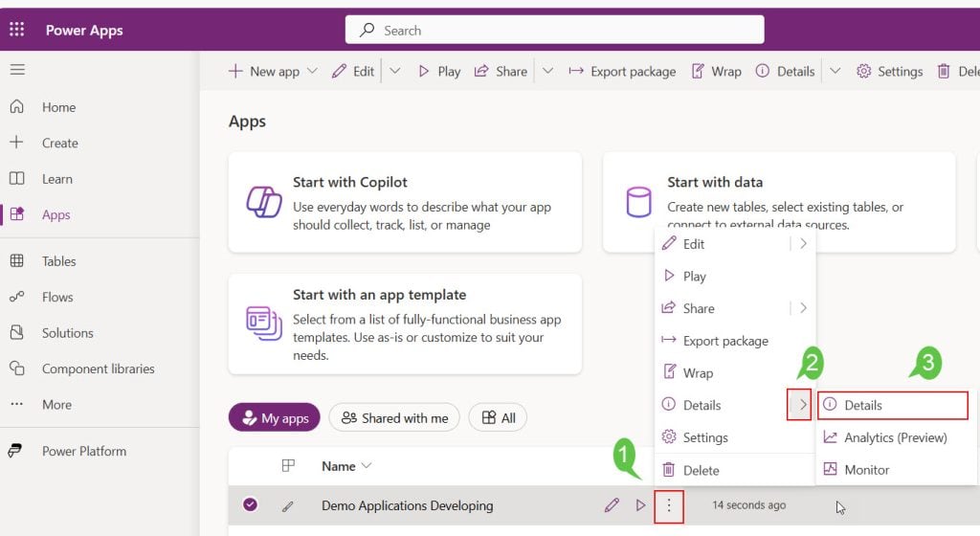Expand Share submenu arrow in context menu
Image resolution: width=980 pixels, height=536 pixels.
click(x=803, y=308)
